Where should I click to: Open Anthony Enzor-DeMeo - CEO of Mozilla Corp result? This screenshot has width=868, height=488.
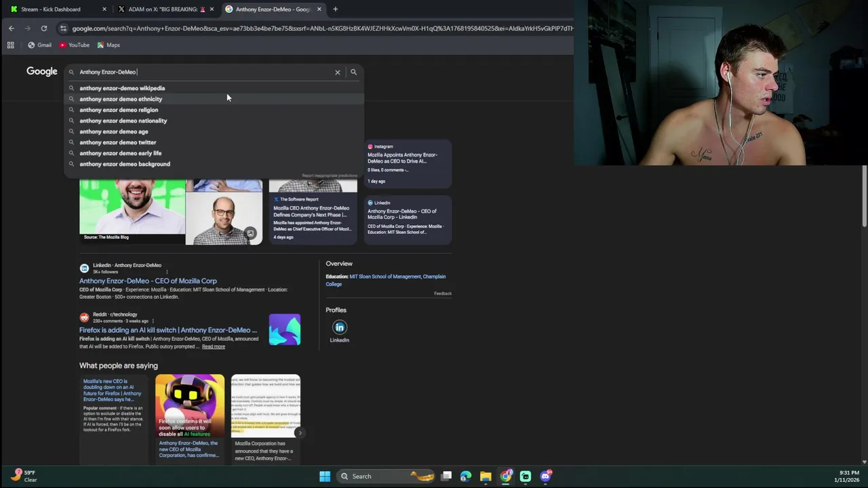point(148,281)
